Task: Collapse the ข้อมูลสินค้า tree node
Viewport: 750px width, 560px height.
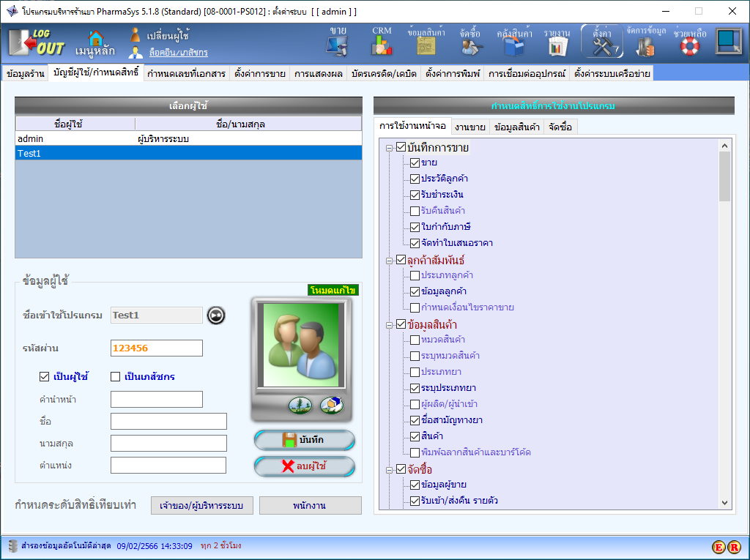Action: point(390,326)
